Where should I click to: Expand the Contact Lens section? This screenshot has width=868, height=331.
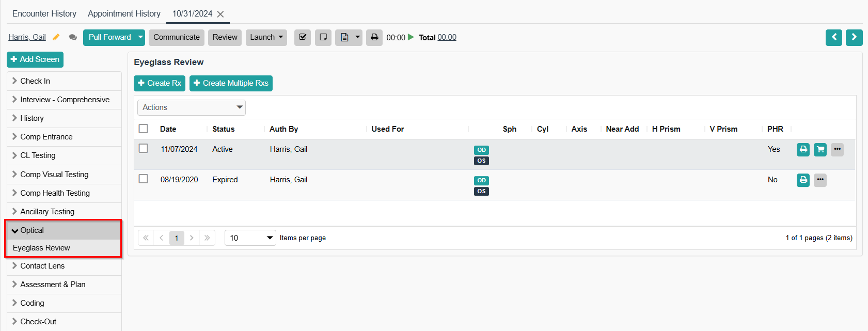tap(42, 266)
